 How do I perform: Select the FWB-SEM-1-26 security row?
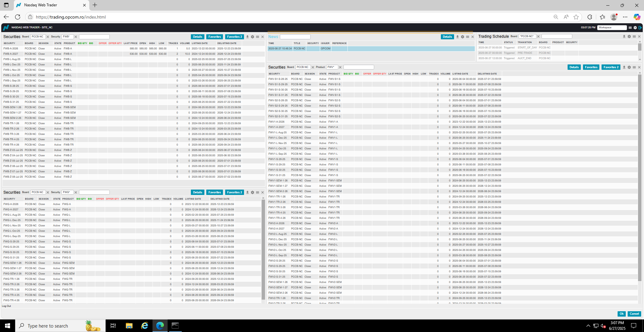click(x=134, y=108)
